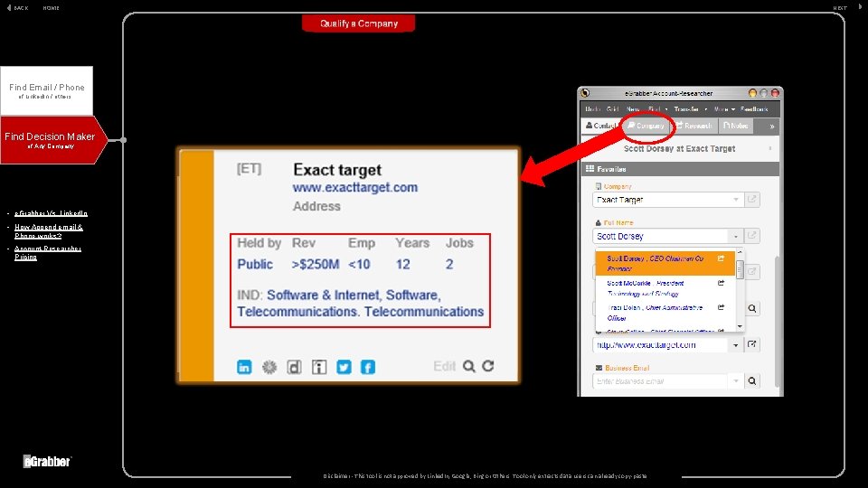
Task: Open the Transfer menu
Action: tap(690, 109)
